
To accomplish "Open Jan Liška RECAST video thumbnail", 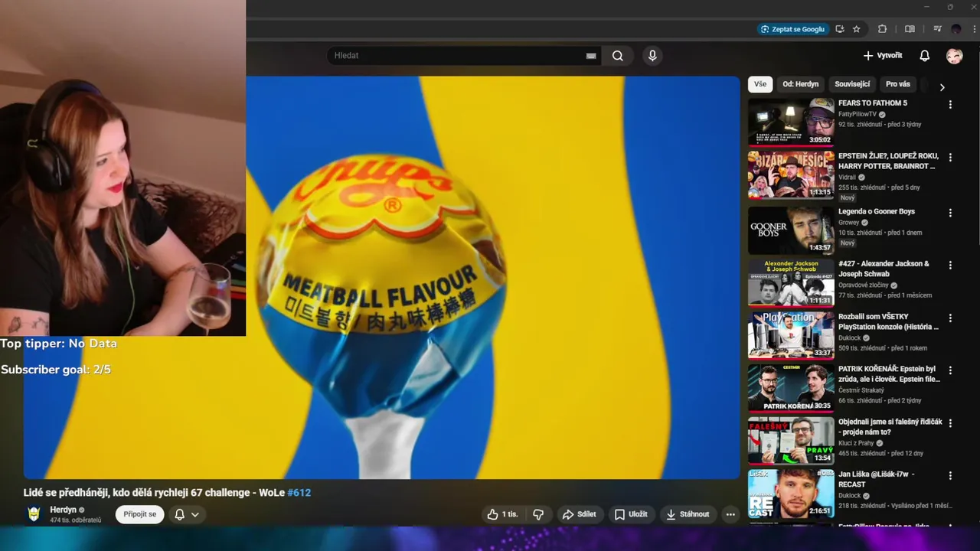I will click(x=791, y=494).
